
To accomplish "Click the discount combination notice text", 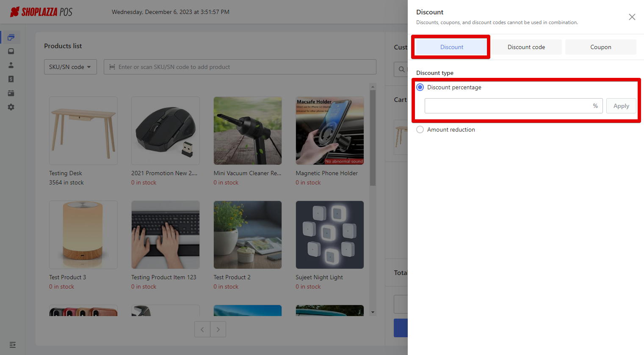I will 497,22.
